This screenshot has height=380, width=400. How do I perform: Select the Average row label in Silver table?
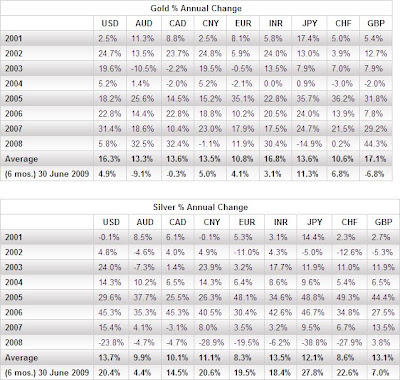21,358
